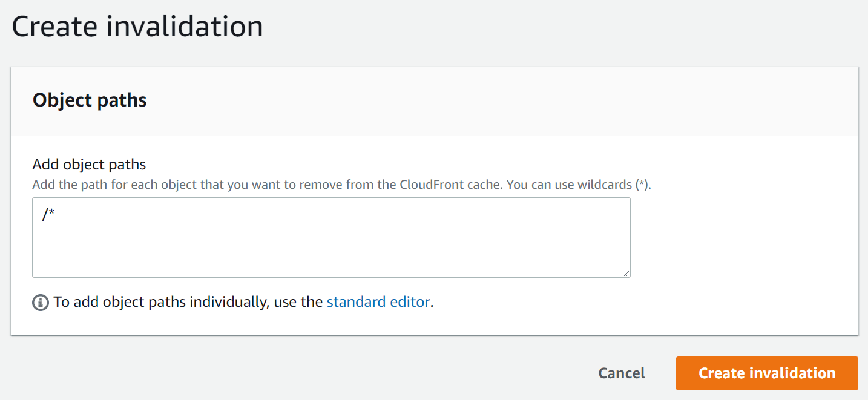
Task: Open the standard editor link
Action: (378, 302)
